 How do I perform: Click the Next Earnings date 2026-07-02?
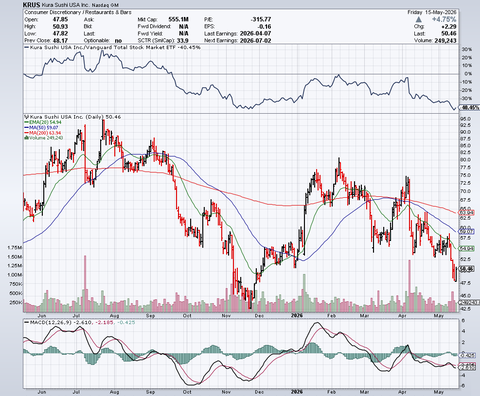[x=255, y=40]
